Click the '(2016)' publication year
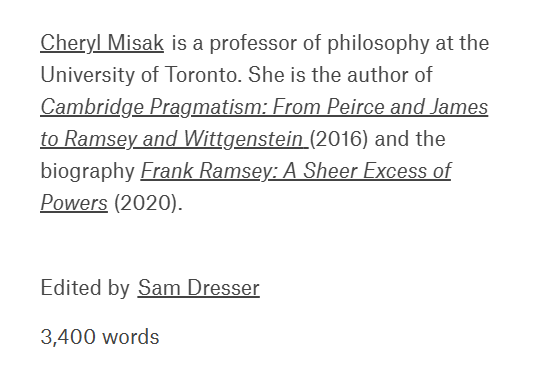 click(x=339, y=139)
